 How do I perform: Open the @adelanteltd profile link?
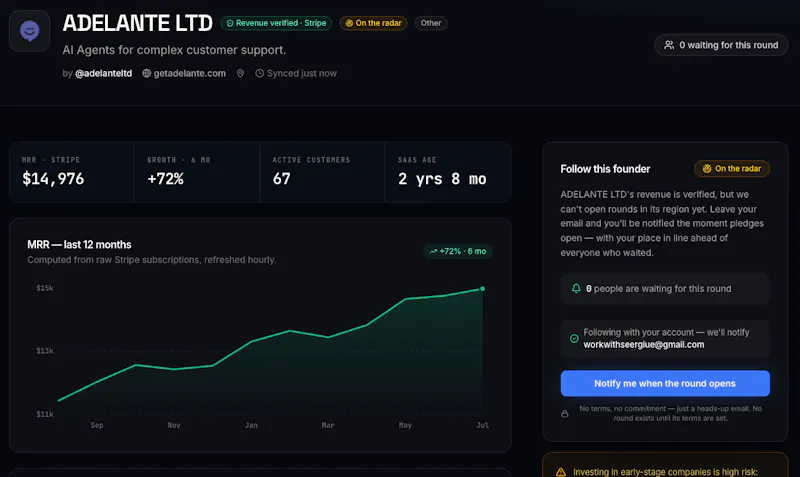[x=104, y=73]
